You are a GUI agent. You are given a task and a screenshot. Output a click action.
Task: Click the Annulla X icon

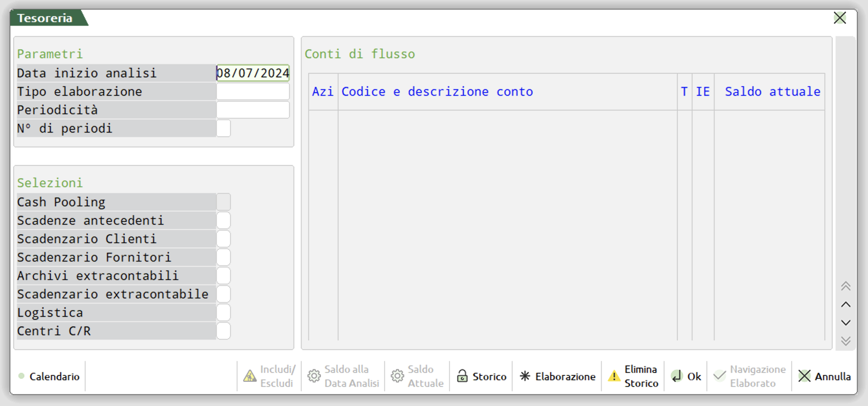[x=804, y=376]
